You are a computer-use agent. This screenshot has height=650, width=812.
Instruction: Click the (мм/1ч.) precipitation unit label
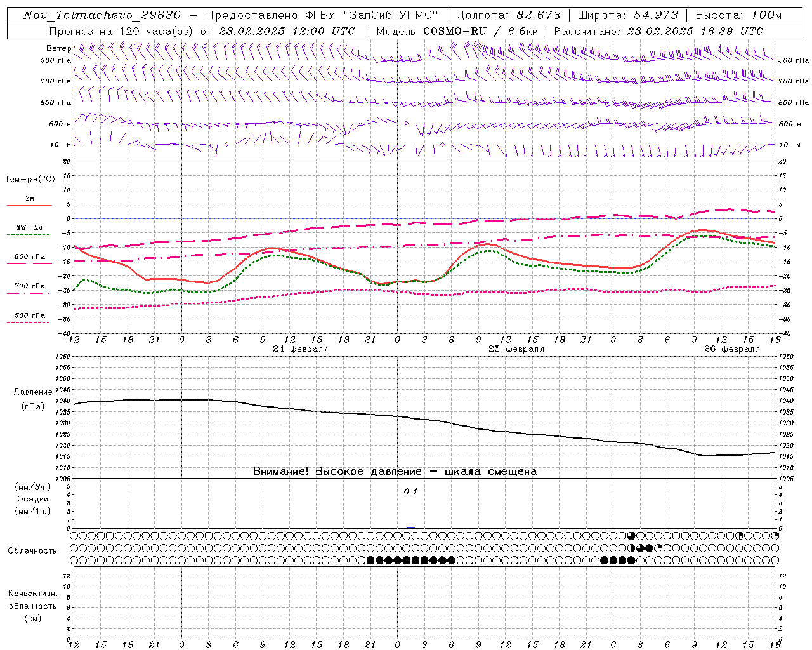(33, 511)
